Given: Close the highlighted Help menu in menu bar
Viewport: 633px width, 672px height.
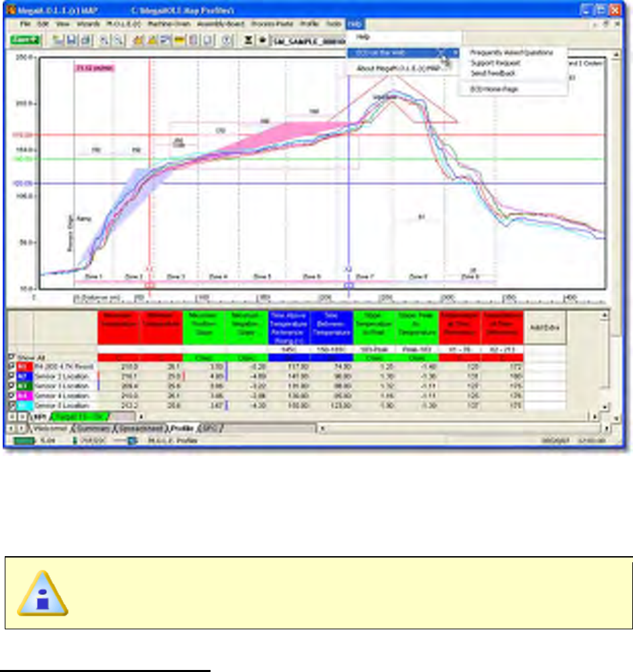Looking at the screenshot, I should coord(355,24).
